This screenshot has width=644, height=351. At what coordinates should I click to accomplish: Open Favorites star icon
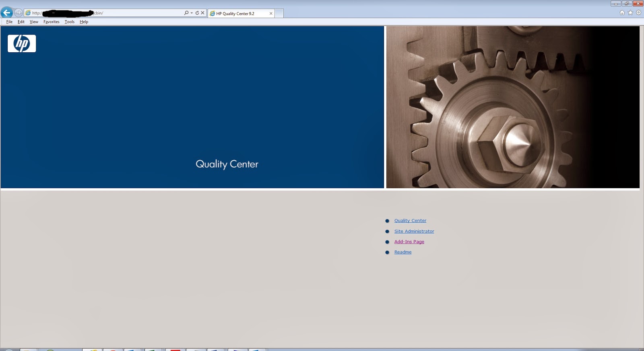630,13
